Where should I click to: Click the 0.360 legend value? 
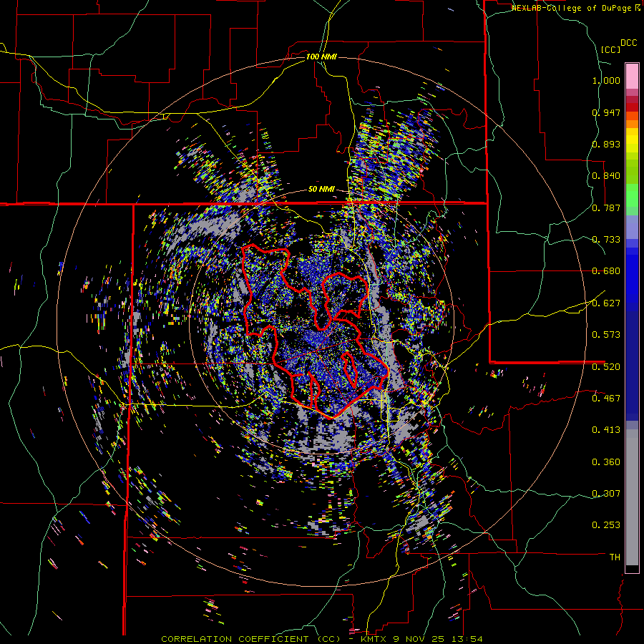pyautogui.click(x=606, y=462)
